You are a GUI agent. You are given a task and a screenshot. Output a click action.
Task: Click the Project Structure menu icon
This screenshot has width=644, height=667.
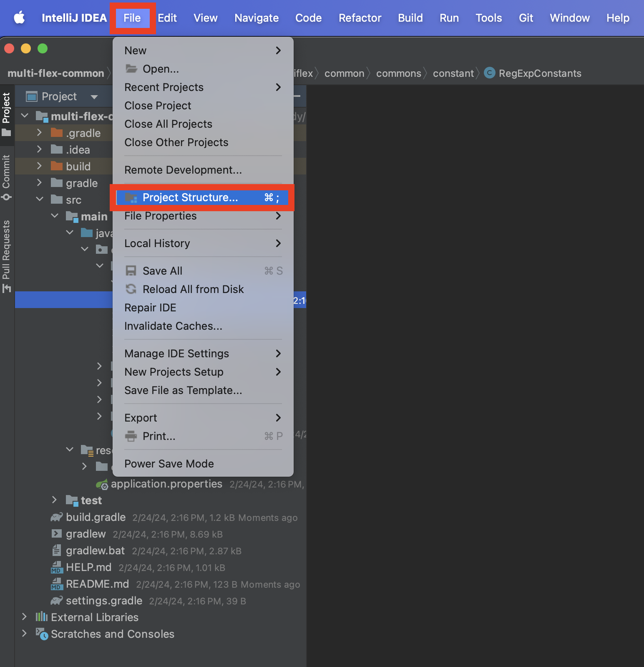(131, 197)
